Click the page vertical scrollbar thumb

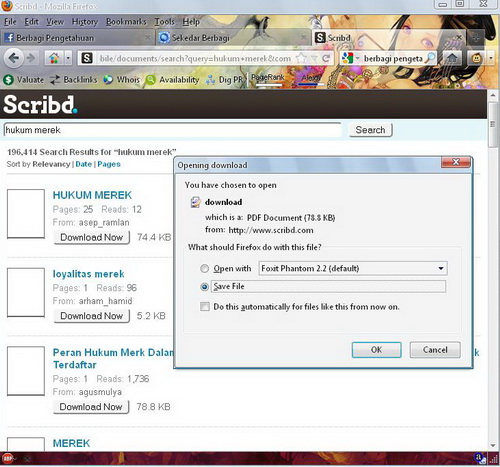493,124
